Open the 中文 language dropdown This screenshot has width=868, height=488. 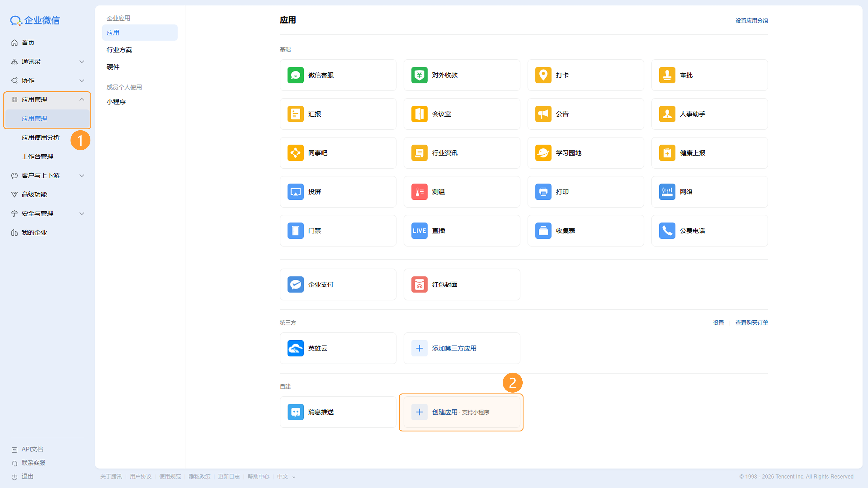(x=286, y=476)
